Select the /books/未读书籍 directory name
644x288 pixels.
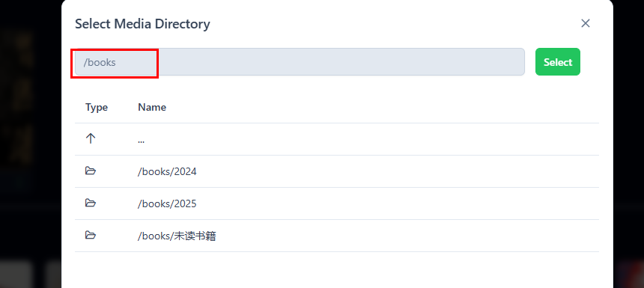177,236
